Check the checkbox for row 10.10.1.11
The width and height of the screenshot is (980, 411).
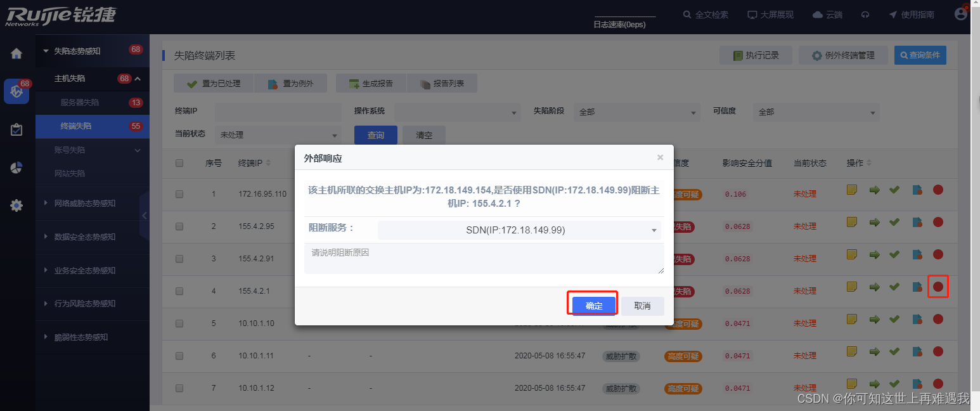pyautogui.click(x=179, y=356)
